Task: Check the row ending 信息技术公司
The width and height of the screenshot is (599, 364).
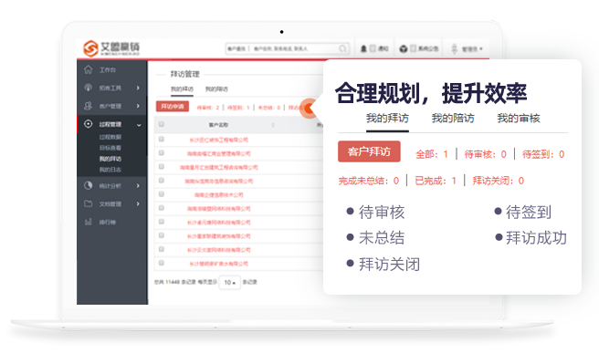Action: [x=162, y=194]
